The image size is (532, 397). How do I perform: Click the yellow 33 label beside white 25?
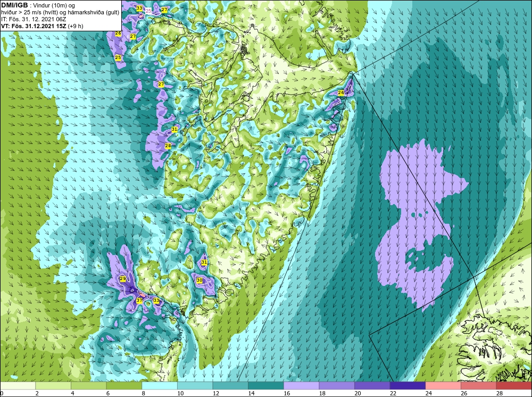tap(139, 8)
